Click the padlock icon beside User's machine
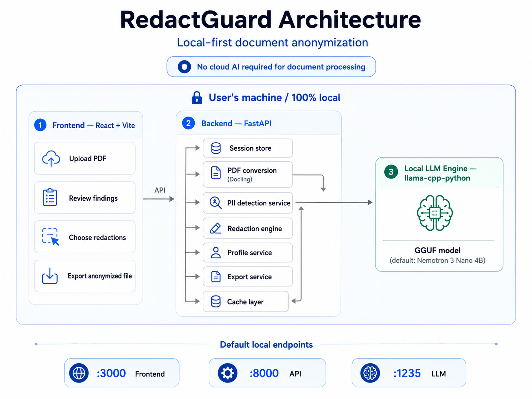Screen dimensions: 532x399 [x=197, y=98]
